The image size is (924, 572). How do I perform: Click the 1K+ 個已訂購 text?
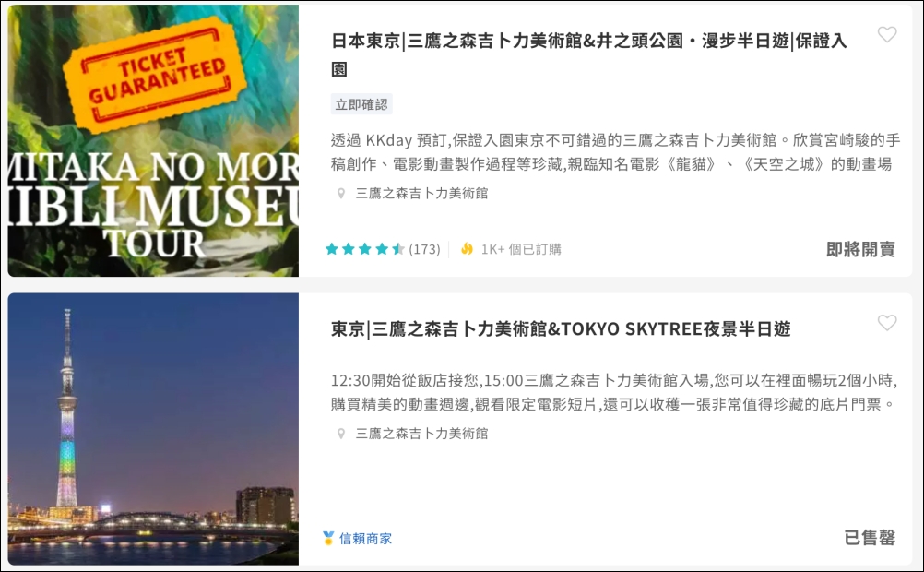[521, 249]
